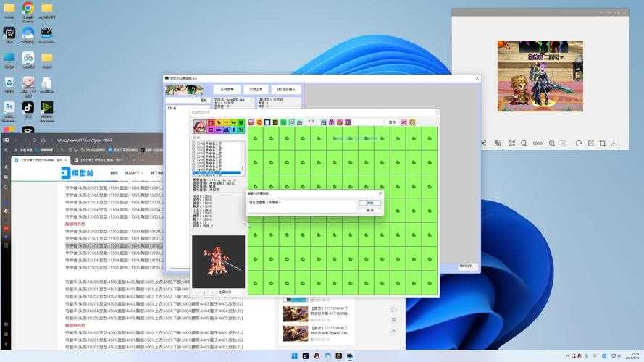
Task: Click the zoom out icon in the image viewer
Action: coord(524,143)
